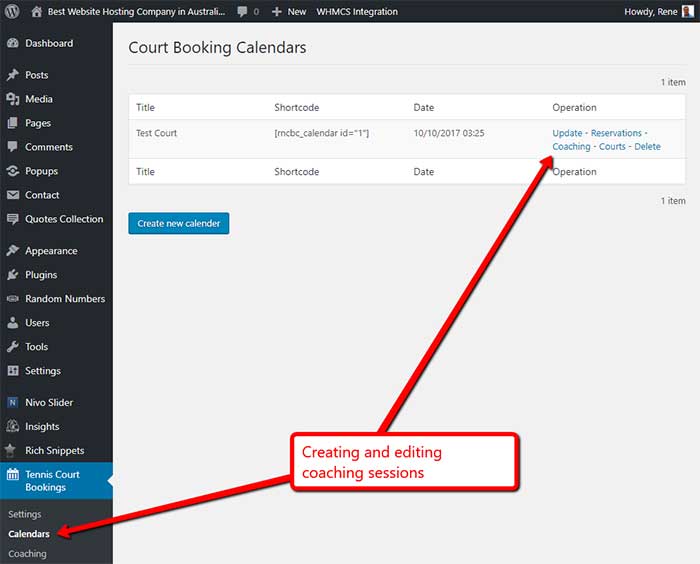Image resolution: width=700 pixels, height=564 pixels.
Task: Open the WHMCS Integration menu
Action: (x=357, y=12)
